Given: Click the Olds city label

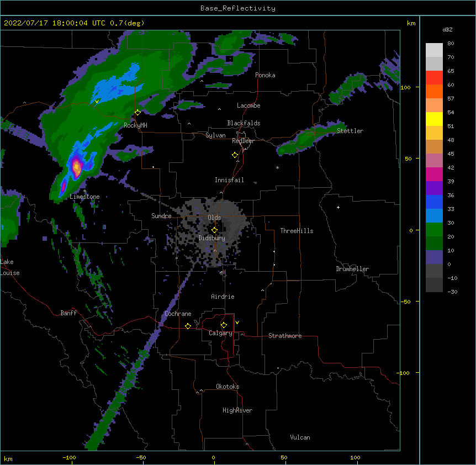Looking at the screenshot, I should pos(214,218).
